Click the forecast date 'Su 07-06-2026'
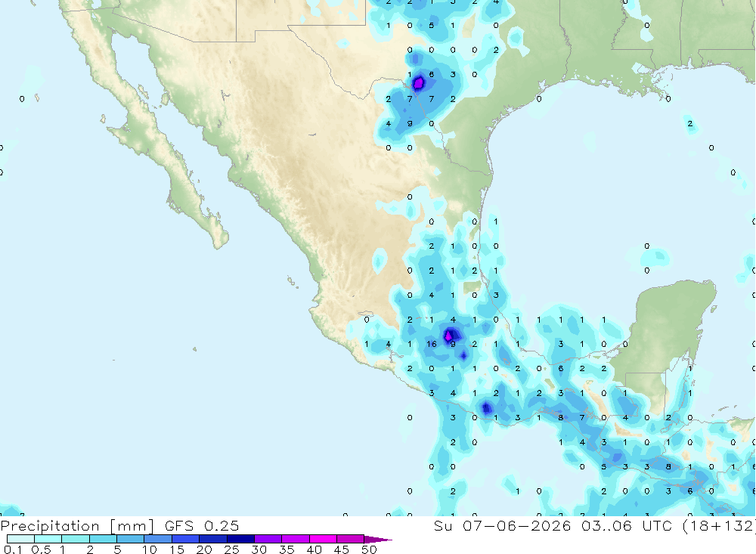756x554 pixels. click(503, 526)
